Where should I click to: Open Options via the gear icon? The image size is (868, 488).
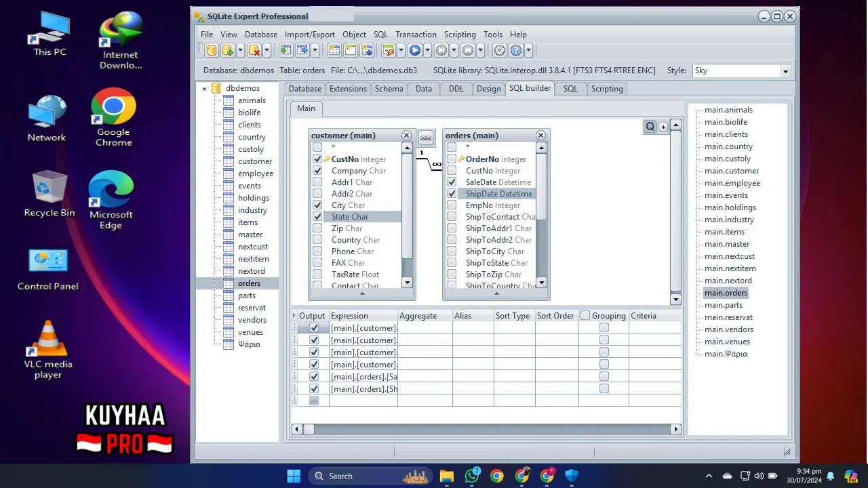500,50
